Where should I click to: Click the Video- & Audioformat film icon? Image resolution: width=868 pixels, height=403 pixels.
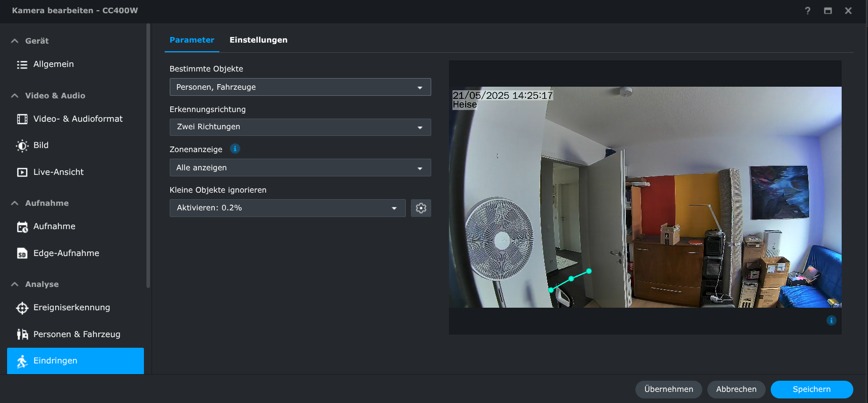pyautogui.click(x=22, y=119)
